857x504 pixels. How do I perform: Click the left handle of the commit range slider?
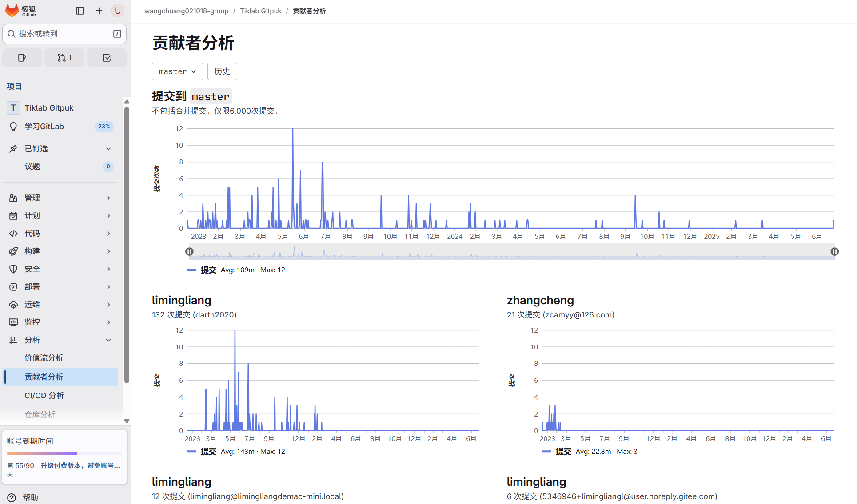pos(189,251)
